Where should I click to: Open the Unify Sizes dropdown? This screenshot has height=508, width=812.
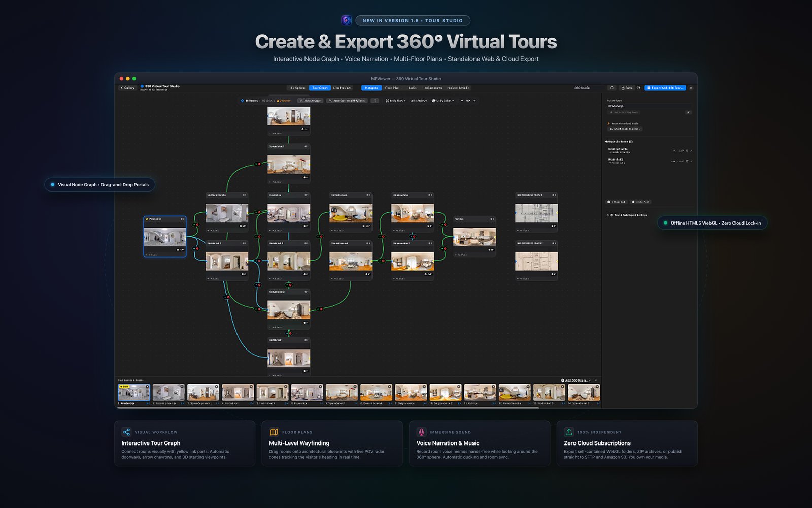click(396, 101)
